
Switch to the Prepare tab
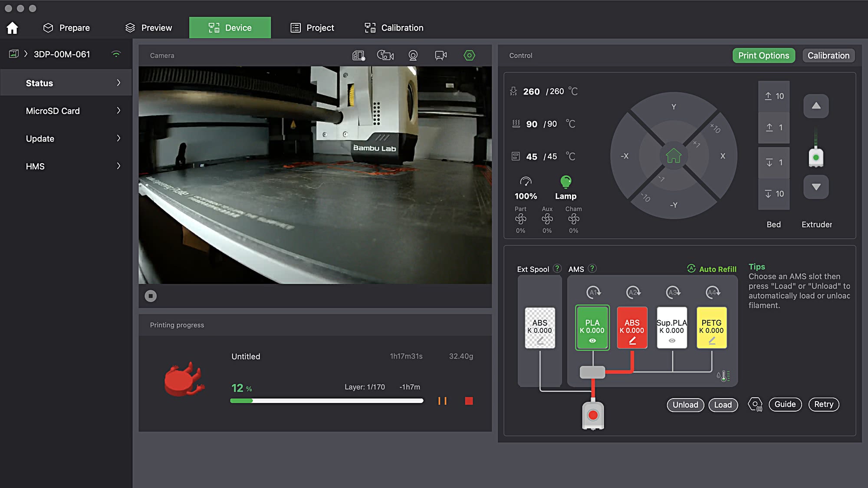click(x=66, y=28)
